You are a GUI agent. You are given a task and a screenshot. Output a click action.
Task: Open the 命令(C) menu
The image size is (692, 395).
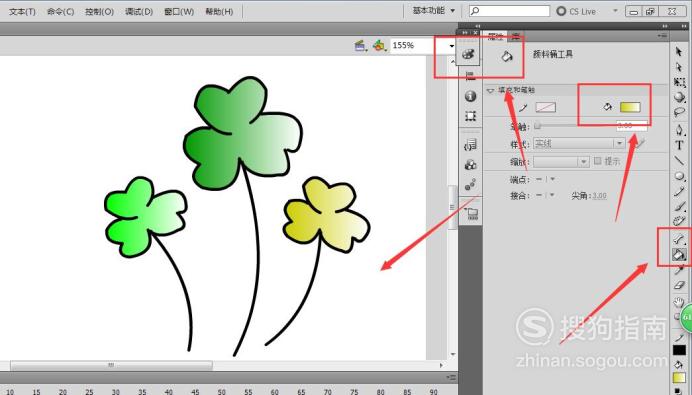coord(60,11)
